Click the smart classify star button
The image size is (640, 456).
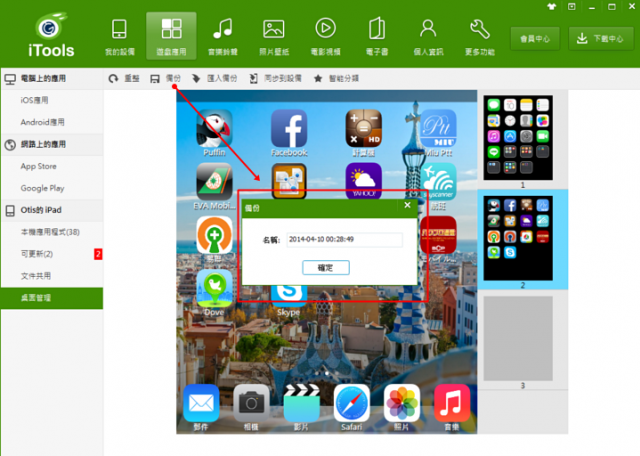pyautogui.click(x=336, y=78)
